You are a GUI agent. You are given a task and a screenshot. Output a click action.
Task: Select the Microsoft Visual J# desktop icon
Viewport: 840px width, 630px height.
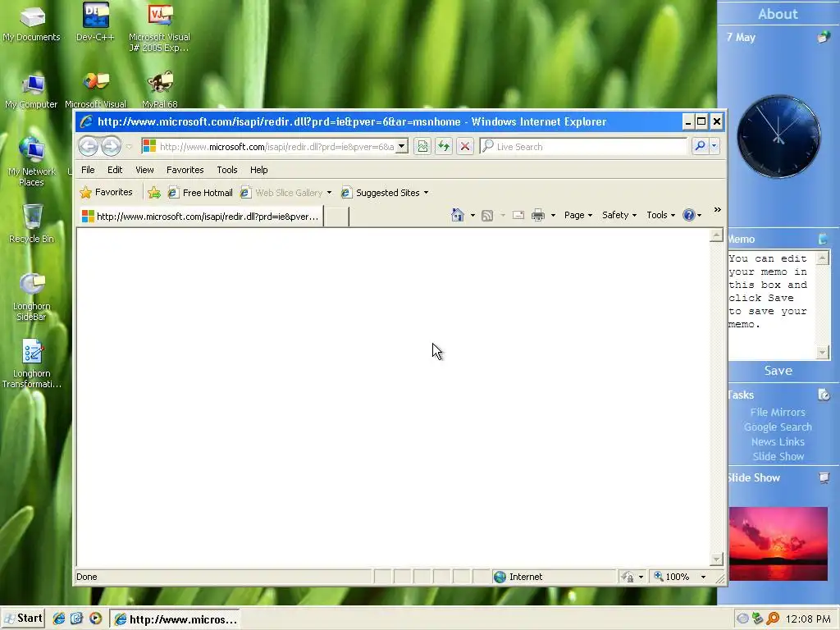point(160,28)
